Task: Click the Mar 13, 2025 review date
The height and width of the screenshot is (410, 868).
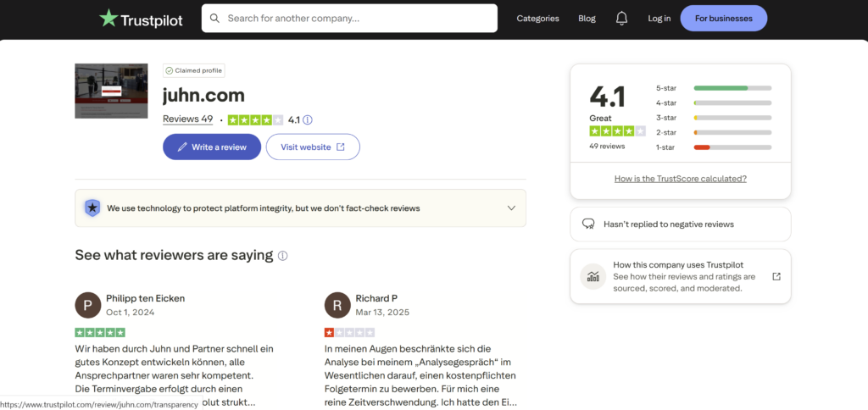Action: pos(382,312)
